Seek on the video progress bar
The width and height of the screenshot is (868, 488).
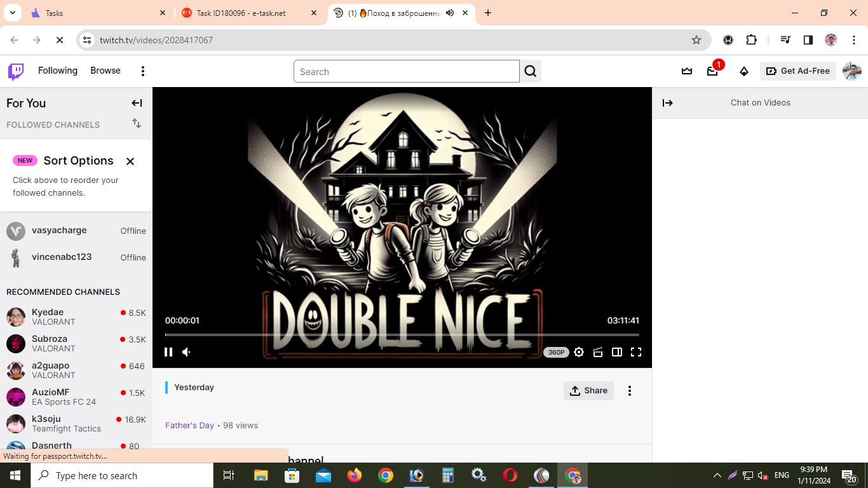[402, 335]
